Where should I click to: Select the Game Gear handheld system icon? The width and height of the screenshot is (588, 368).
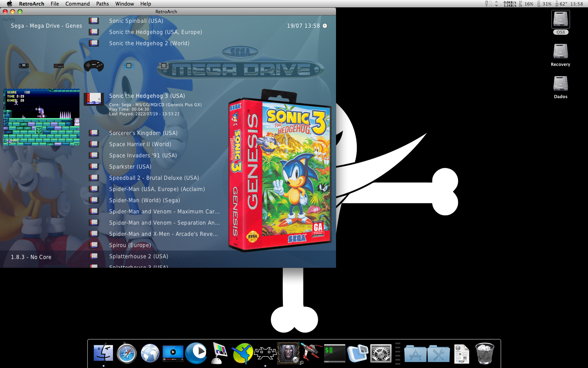click(x=24, y=66)
